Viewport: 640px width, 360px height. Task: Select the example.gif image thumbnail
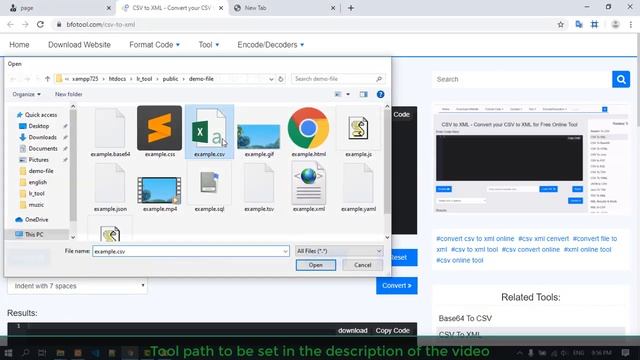coord(259,136)
